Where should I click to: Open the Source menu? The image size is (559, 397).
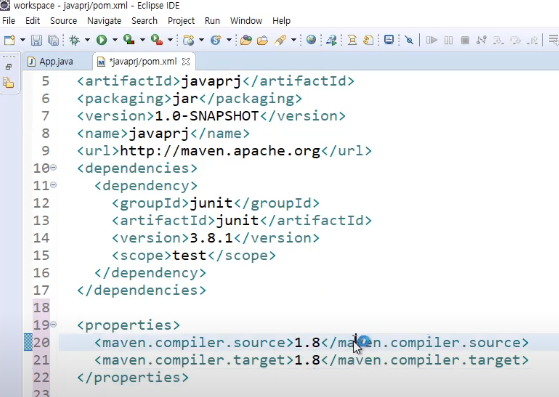[63, 21]
